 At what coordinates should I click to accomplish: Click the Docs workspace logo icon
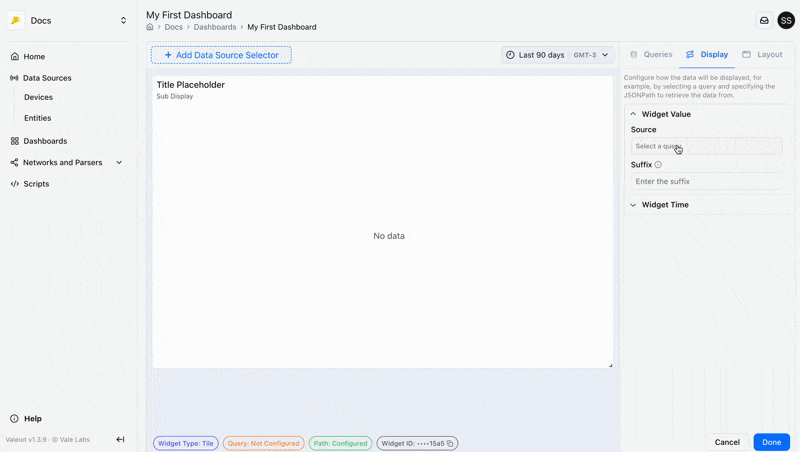click(15, 20)
